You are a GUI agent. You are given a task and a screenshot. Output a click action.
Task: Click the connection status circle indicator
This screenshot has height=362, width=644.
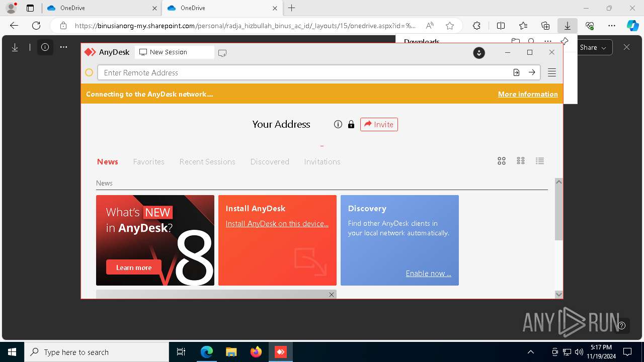[x=89, y=72]
